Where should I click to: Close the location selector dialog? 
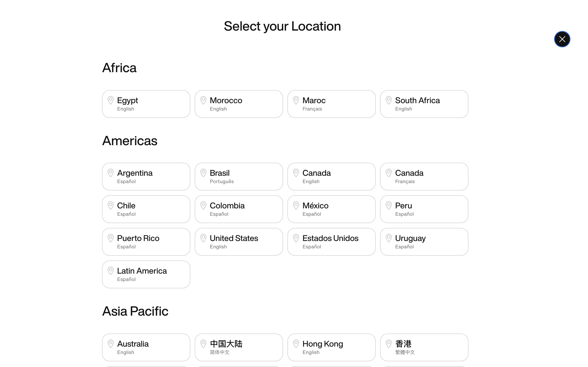pos(562,39)
